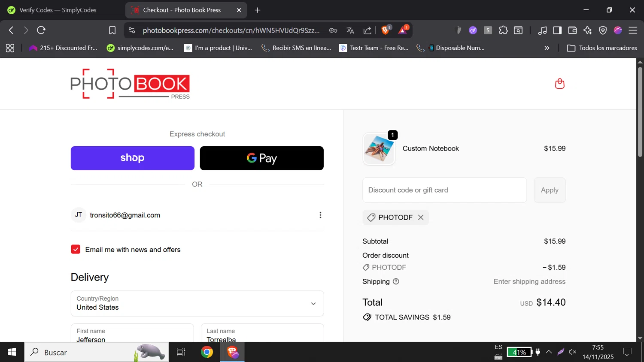
Task: Click the gray S extension icon
Action: coord(488,30)
